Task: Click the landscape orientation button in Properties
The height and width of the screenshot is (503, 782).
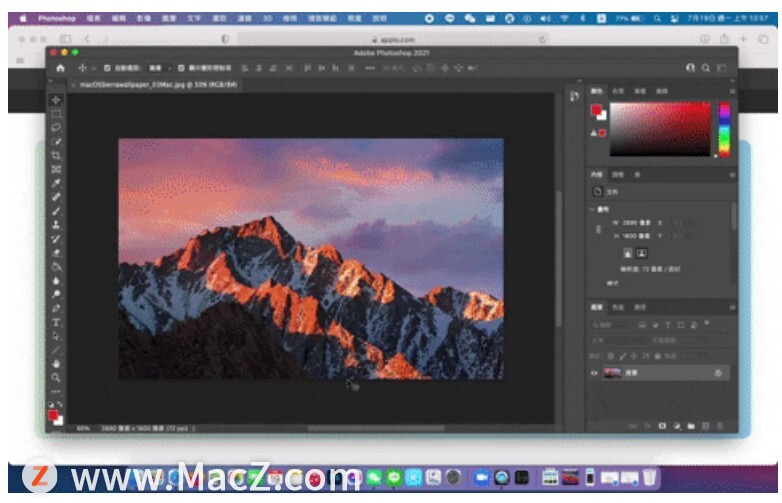Action: click(x=642, y=253)
